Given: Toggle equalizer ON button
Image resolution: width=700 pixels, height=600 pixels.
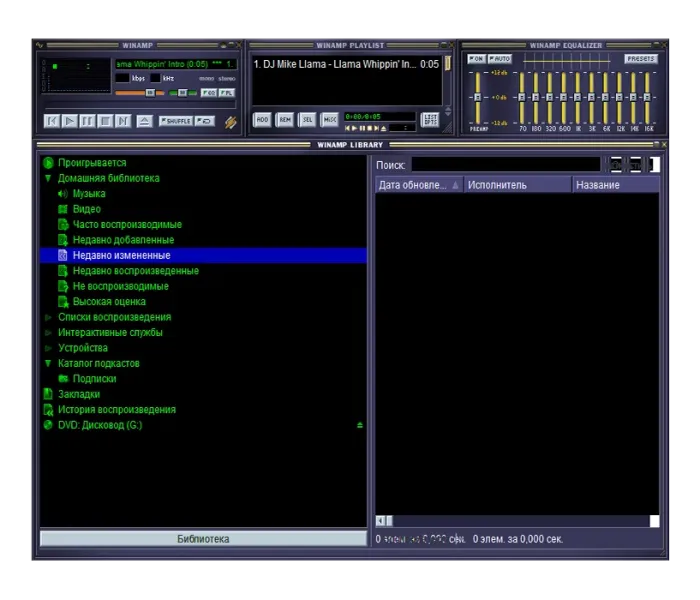Looking at the screenshot, I should click(476, 59).
